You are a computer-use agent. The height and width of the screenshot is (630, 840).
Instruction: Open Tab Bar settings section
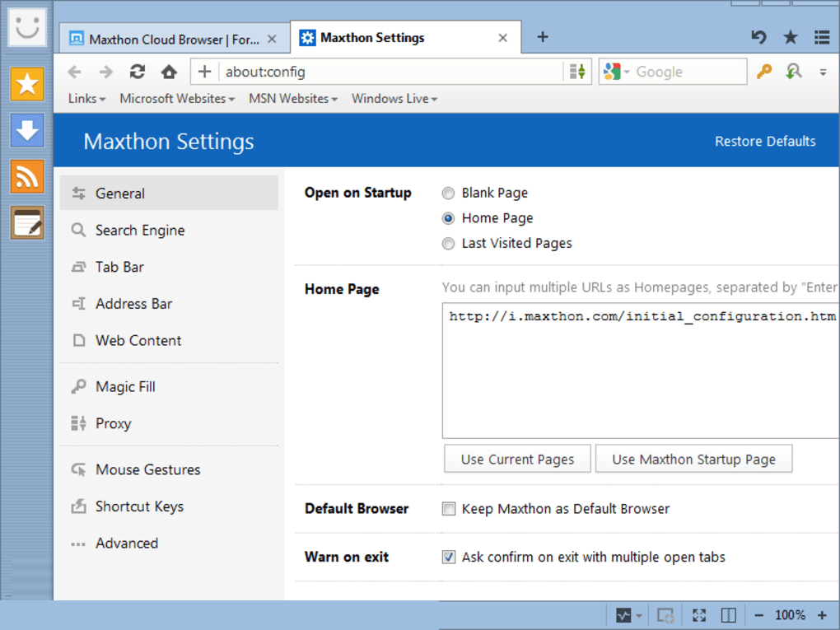pyautogui.click(x=169, y=267)
